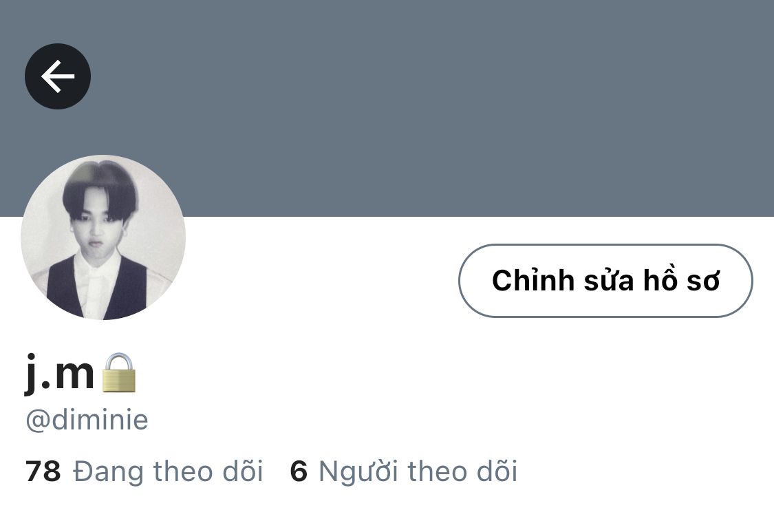
Task: Open following accounts next to 78
Action: 168,471
